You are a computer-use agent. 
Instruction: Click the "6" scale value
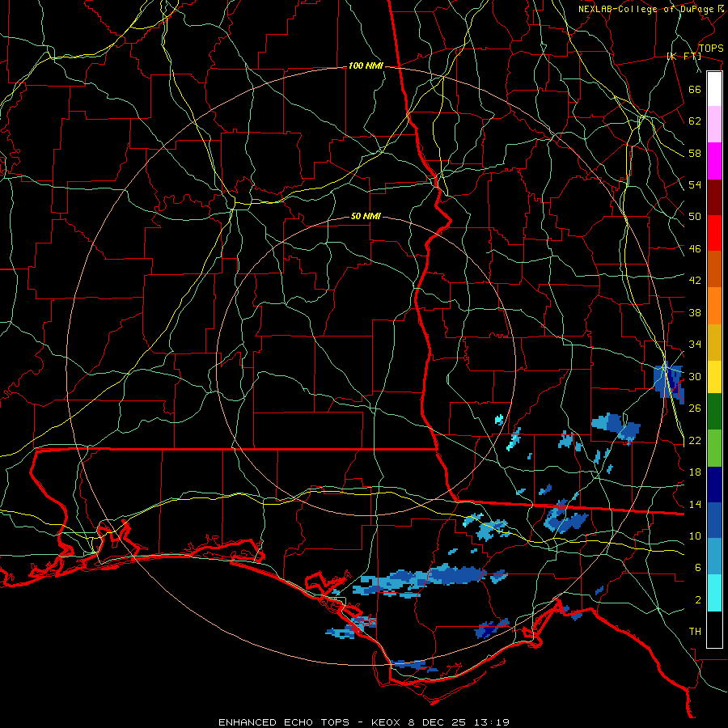(x=698, y=568)
